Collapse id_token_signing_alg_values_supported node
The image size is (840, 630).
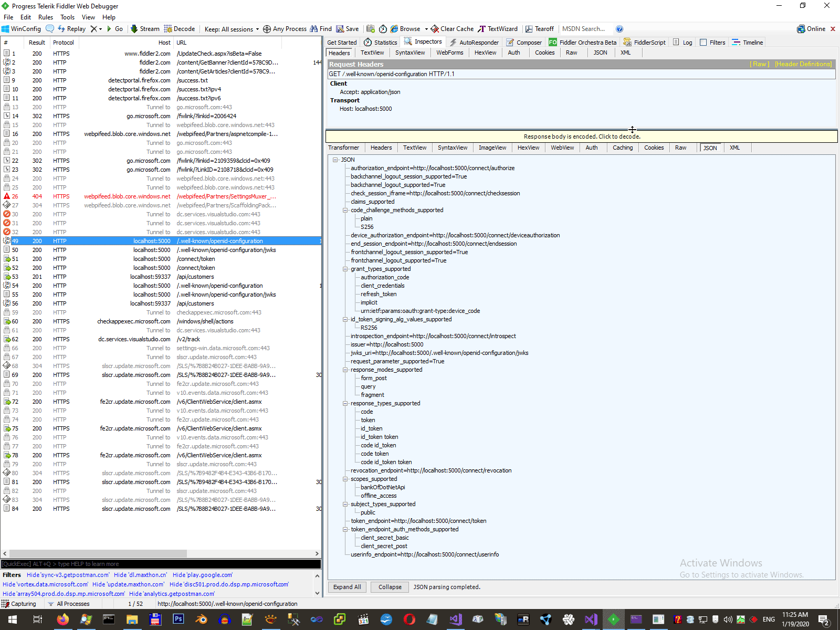(345, 319)
